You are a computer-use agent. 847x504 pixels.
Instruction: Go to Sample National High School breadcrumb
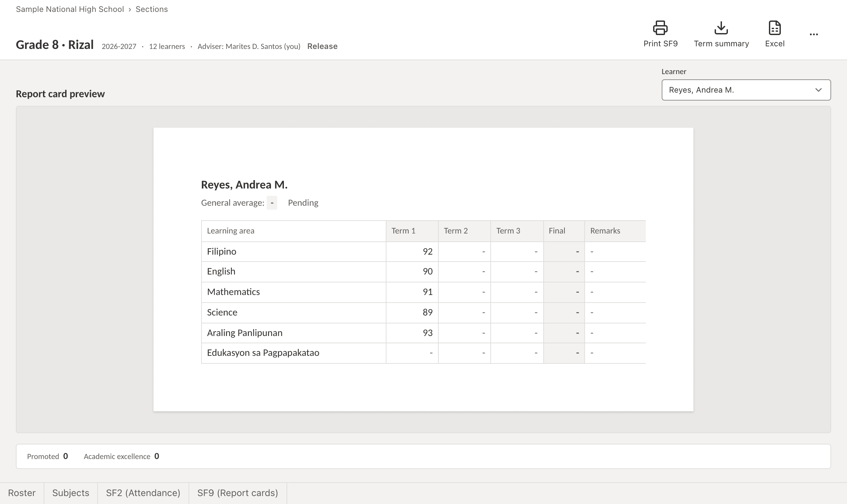point(70,9)
